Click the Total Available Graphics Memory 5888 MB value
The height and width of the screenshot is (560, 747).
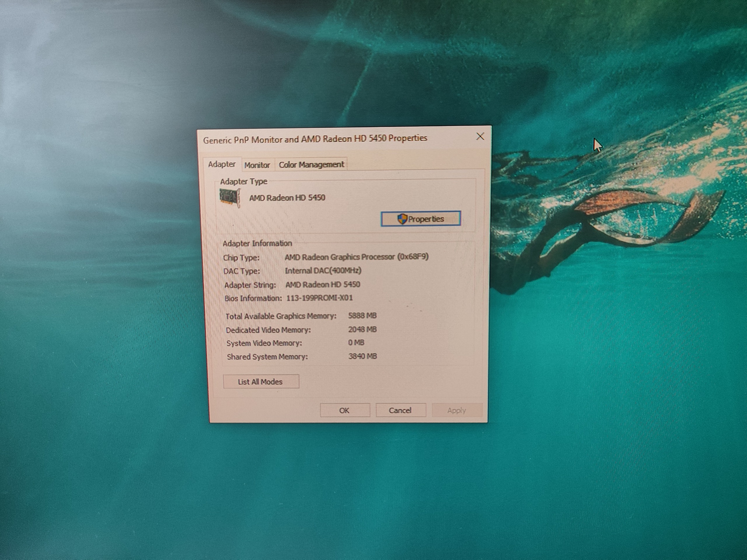pos(362,316)
